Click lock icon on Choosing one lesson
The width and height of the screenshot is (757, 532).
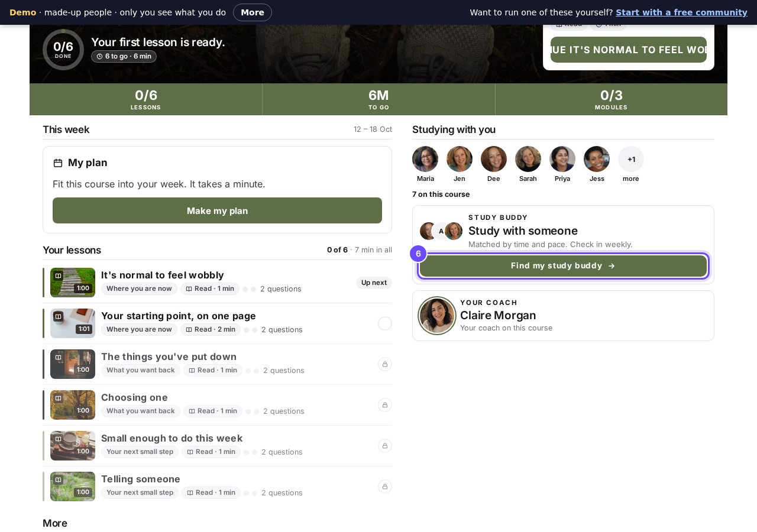point(385,405)
